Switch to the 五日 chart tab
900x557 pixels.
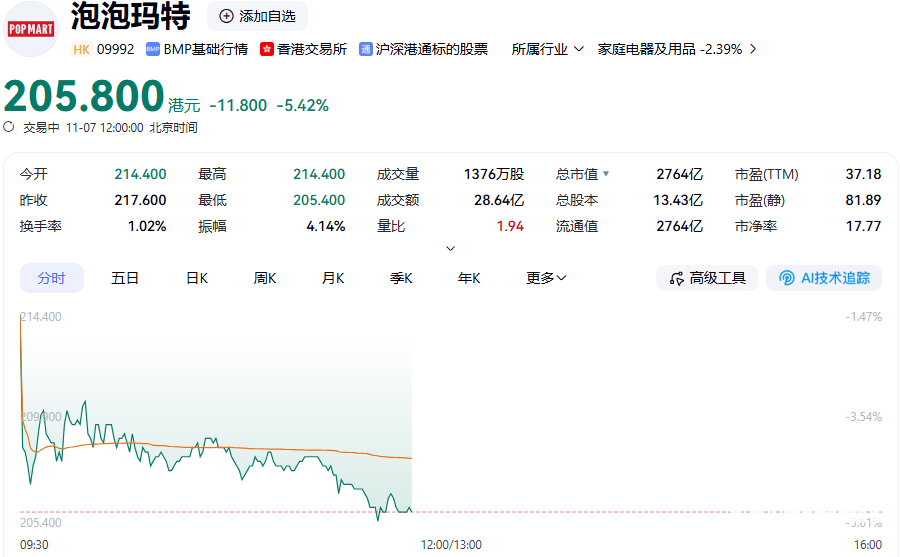(125, 278)
